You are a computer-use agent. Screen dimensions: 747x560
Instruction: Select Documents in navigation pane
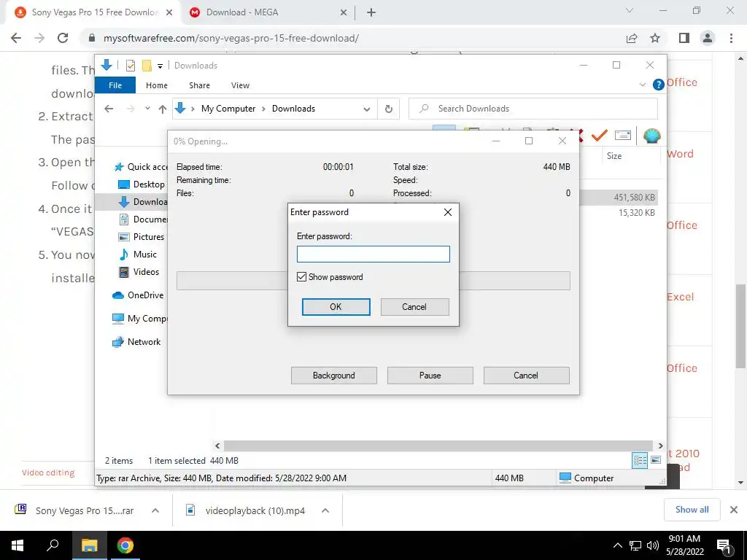tap(143, 219)
